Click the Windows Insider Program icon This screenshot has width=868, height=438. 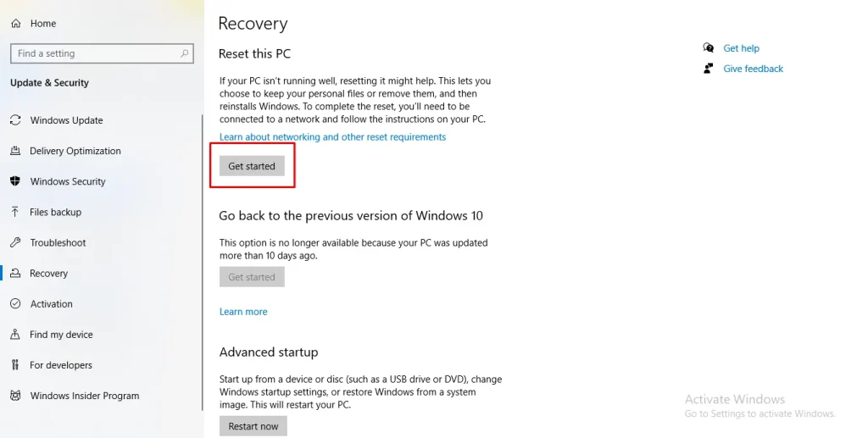pyautogui.click(x=15, y=396)
